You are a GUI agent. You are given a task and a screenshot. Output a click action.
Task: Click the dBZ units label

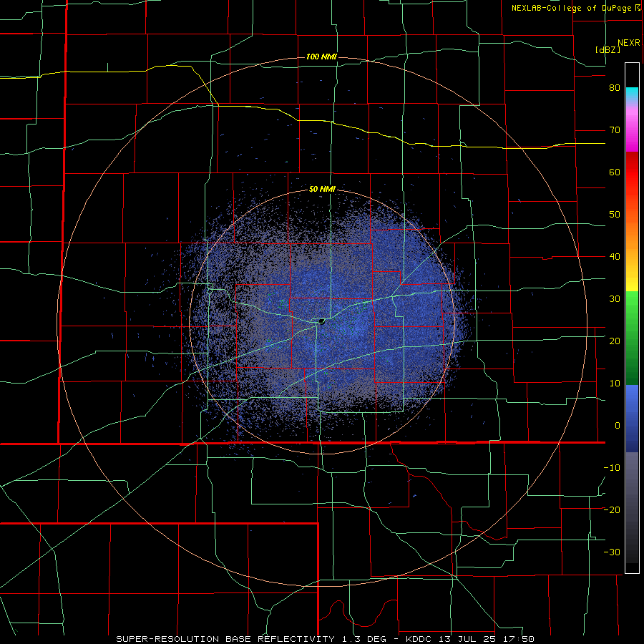608,50
